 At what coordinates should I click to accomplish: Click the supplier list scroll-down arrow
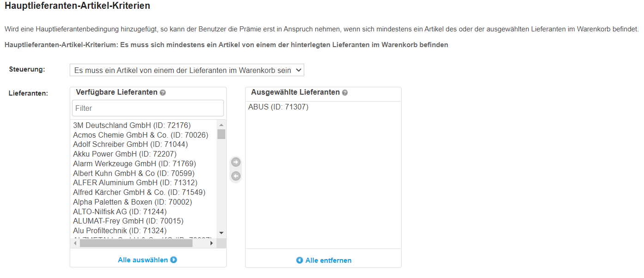pyautogui.click(x=221, y=233)
